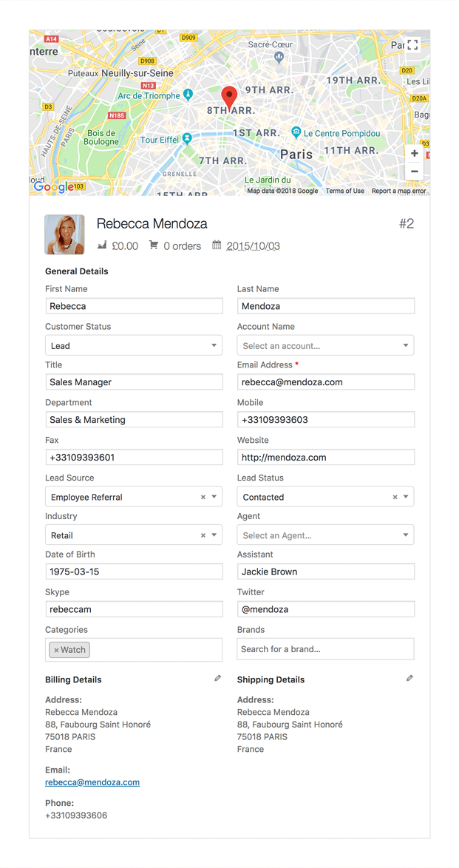Screen dimensions: 459x868
Task: Zoom in on the map
Action: point(414,154)
